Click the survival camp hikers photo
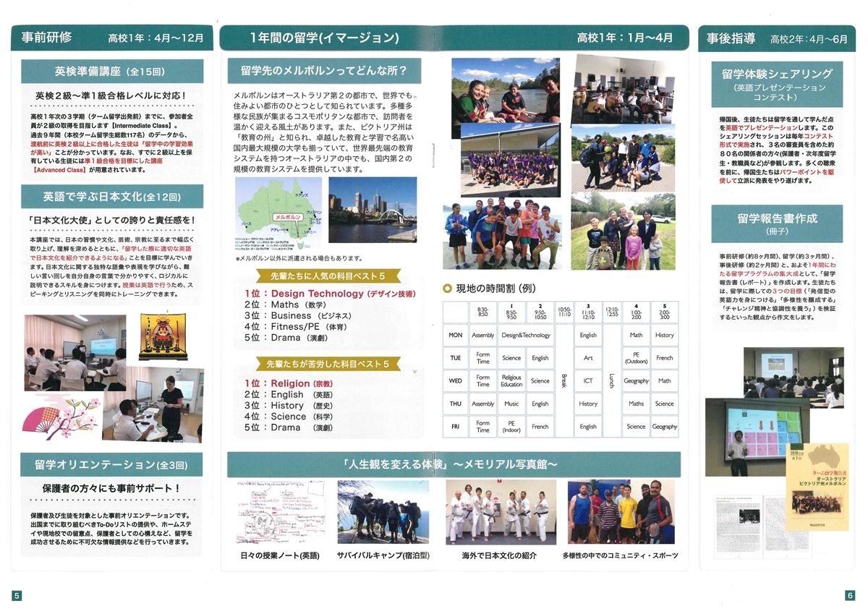The width and height of the screenshot is (868, 614). [x=383, y=512]
